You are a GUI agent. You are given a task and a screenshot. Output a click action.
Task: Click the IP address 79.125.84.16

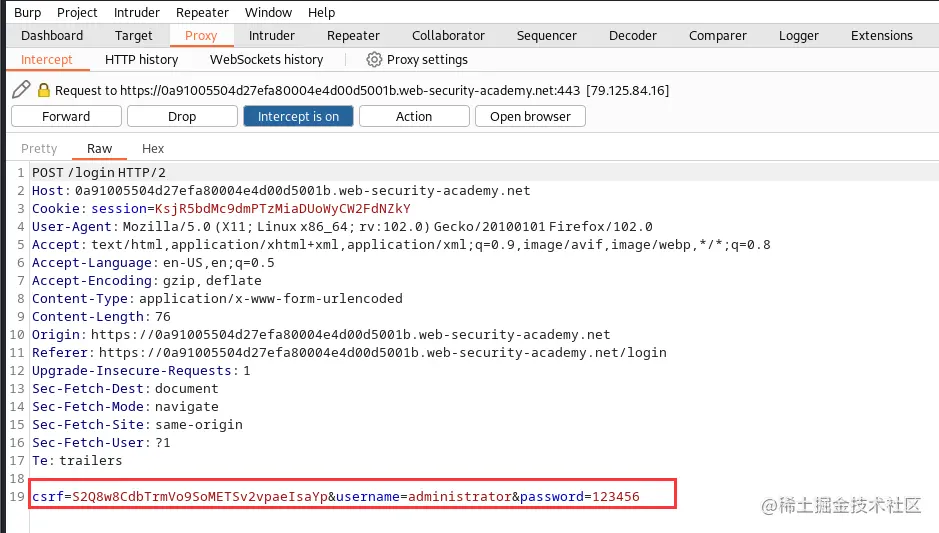[x=628, y=90]
